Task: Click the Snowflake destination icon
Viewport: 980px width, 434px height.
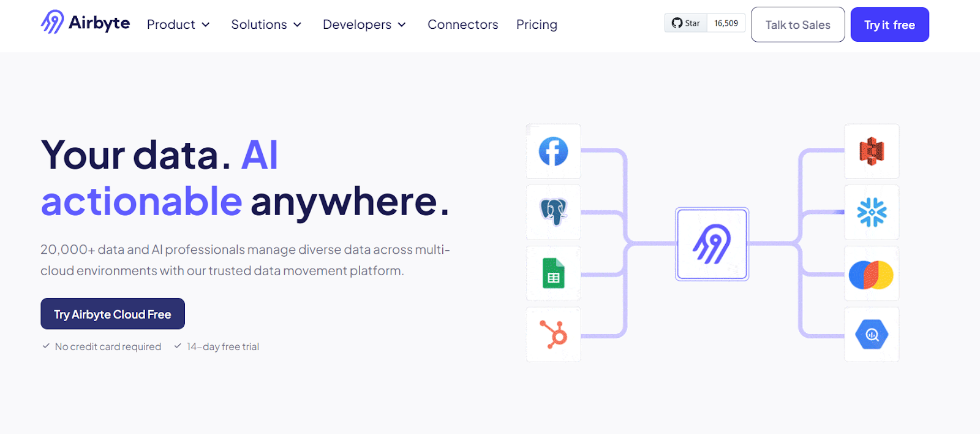Action: 872,212
